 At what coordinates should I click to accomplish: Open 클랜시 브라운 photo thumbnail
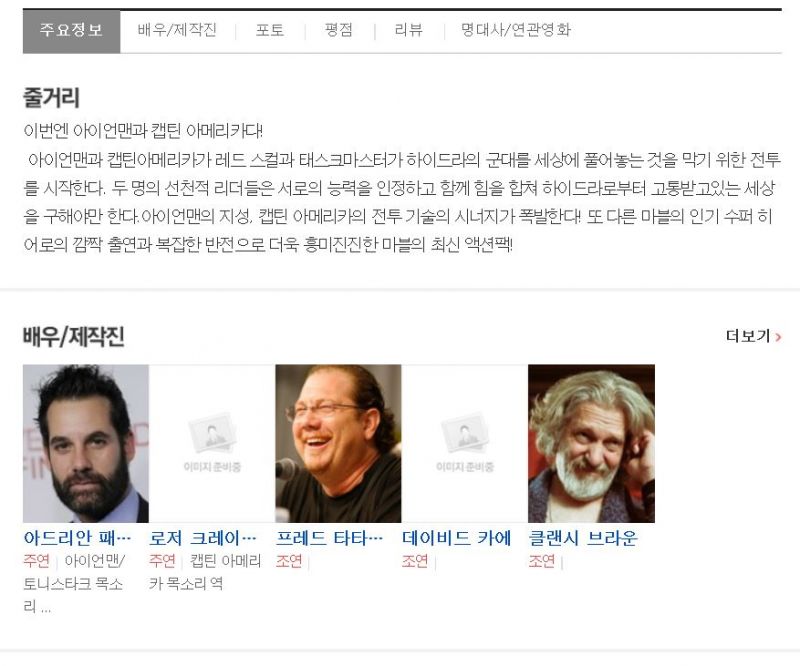point(591,443)
